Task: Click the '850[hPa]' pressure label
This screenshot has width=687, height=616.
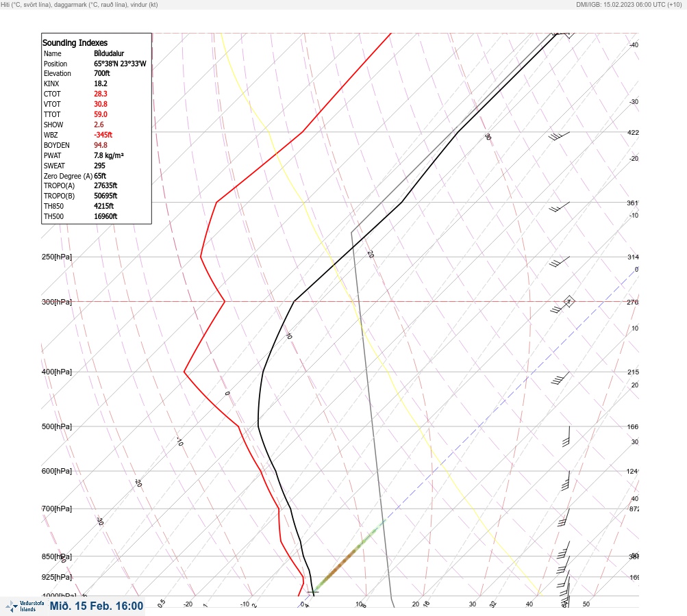Action: click(57, 556)
